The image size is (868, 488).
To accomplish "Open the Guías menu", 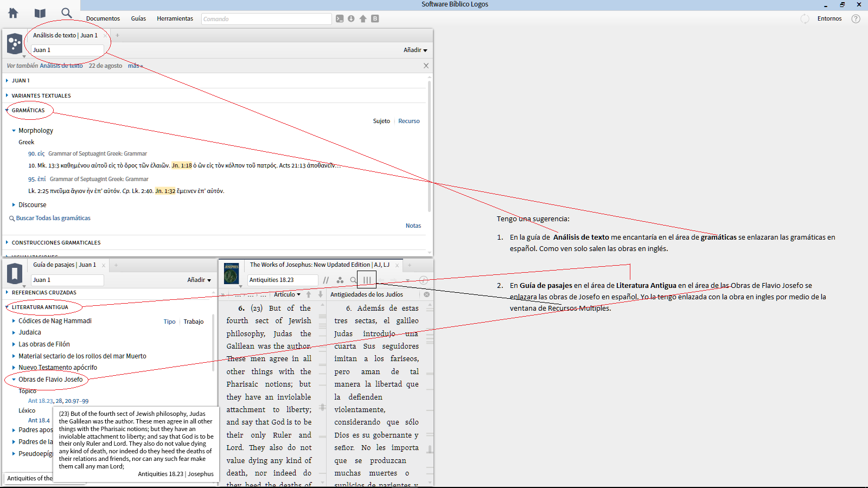I will [x=138, y=18].
